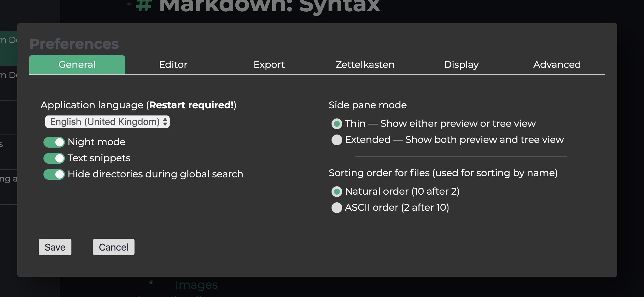Cancel the preferences dialog
Viewport: 644px width, 297px height.
point(114,247)
